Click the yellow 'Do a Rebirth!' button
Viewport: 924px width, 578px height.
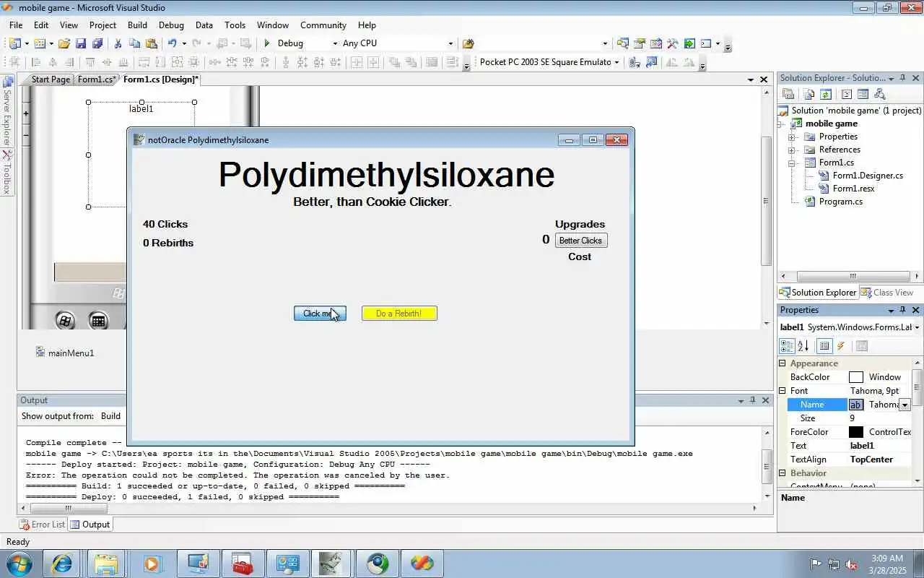tap(399, 313)
